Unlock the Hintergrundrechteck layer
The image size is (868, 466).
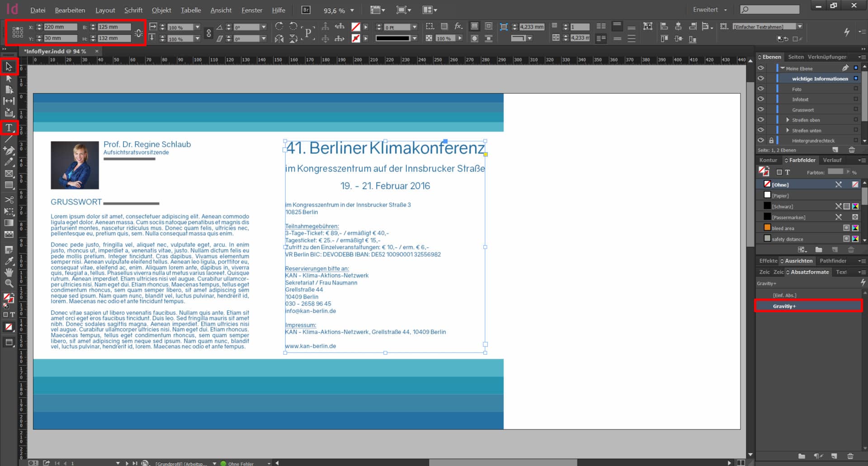[771, 140]
